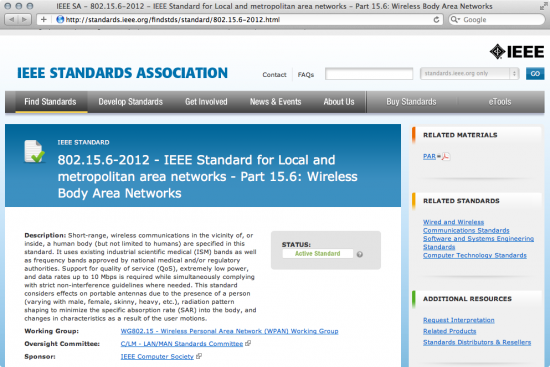Click the GO search button
This screenshot has height=367, width=550.
pyautogui.click(x=535, y=74)
